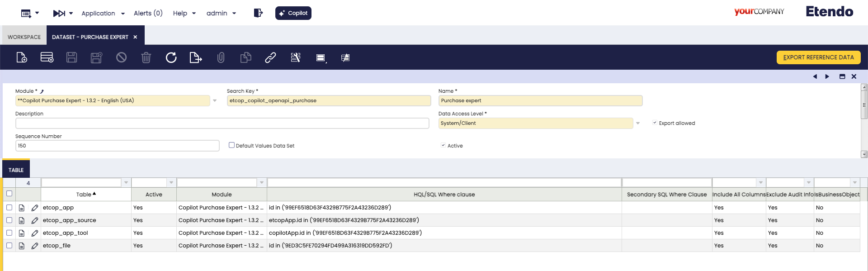The image size is (868, 271).
Task: Click the Export Reference Data button
Action: point(818,57)
